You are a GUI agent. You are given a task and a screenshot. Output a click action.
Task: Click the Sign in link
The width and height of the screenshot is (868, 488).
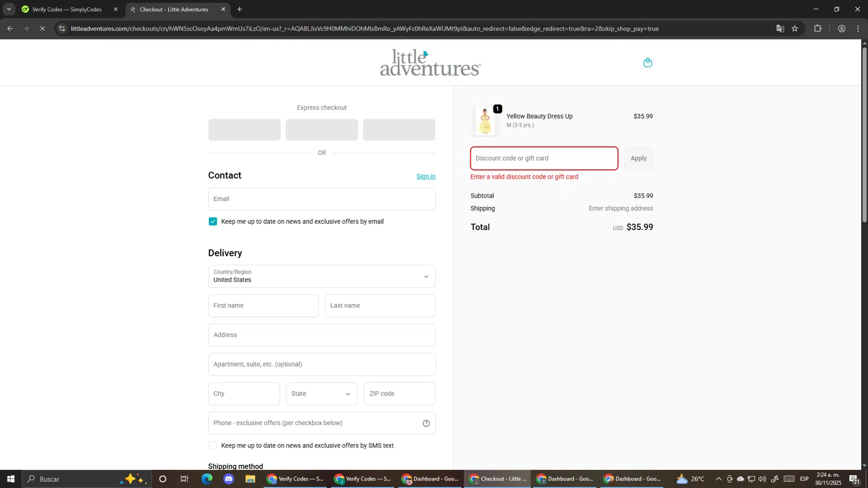coord(426,176)
